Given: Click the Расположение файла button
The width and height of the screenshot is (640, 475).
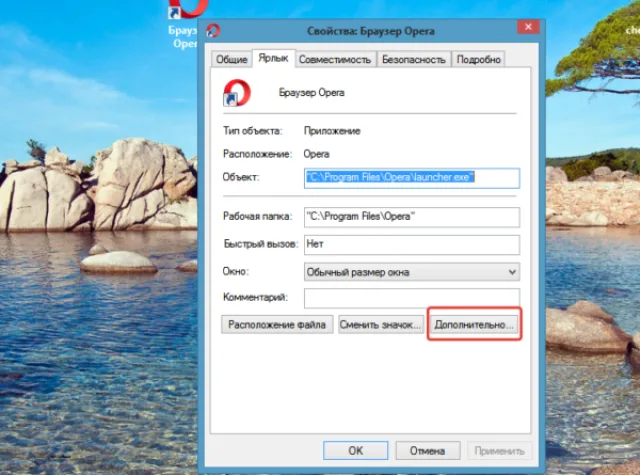Looking at the screenshot, I should pos(277,324).
